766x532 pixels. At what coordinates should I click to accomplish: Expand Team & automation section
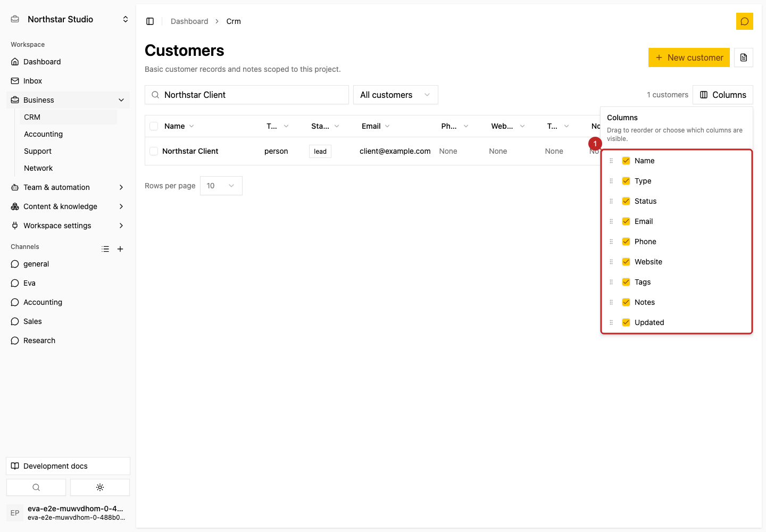pyautogui.click(x=68, y=187)
